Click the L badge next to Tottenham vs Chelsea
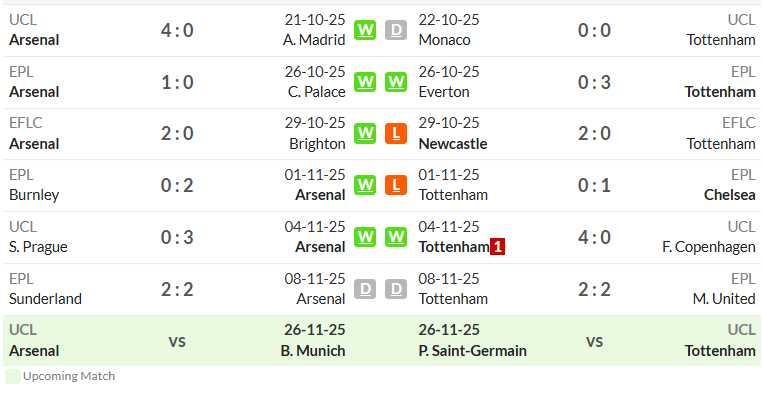This screenshot has width=763, height=397. [396, 185]
